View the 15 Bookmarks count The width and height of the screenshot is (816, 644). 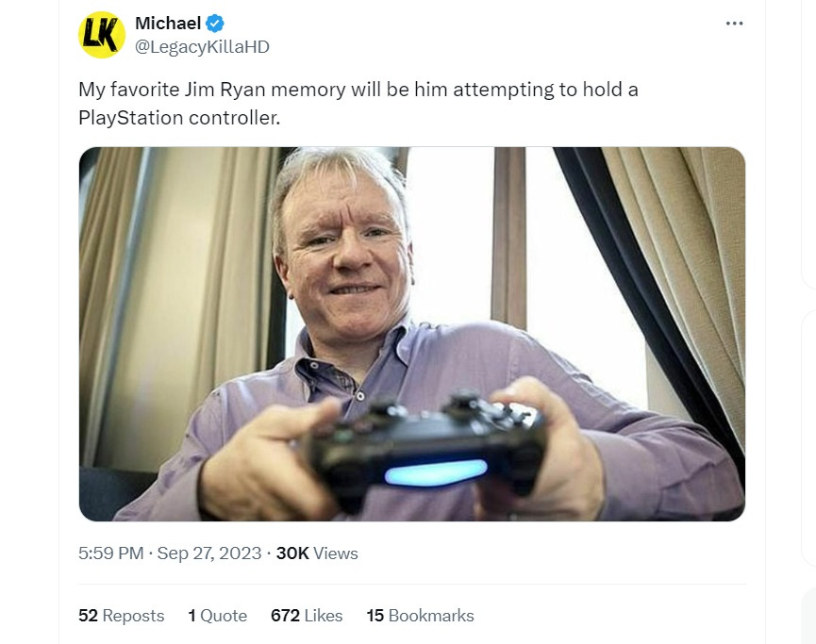pos(420,616)
